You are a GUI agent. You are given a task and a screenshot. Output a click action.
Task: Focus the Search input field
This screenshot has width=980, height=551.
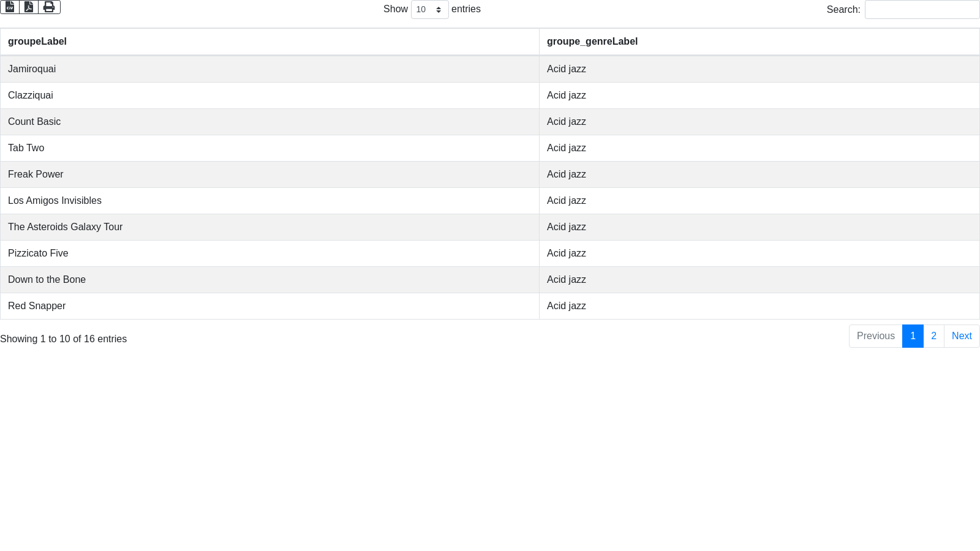tap(921, 10)
